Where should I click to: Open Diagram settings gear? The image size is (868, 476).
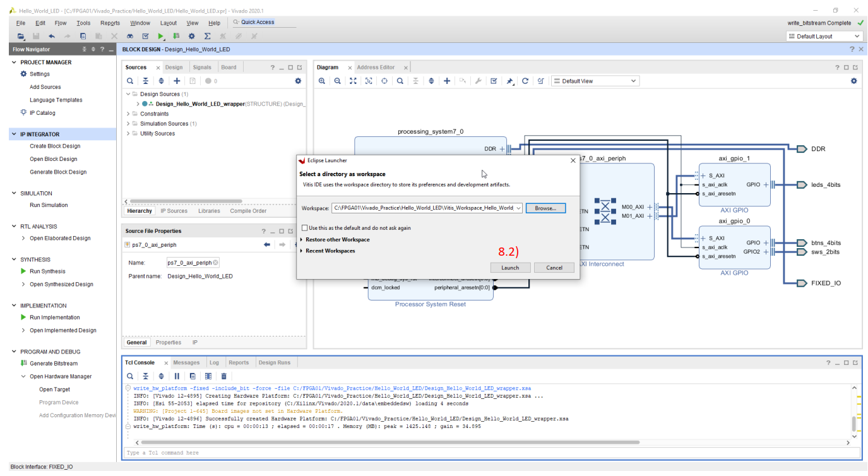[x=854, y=81]
